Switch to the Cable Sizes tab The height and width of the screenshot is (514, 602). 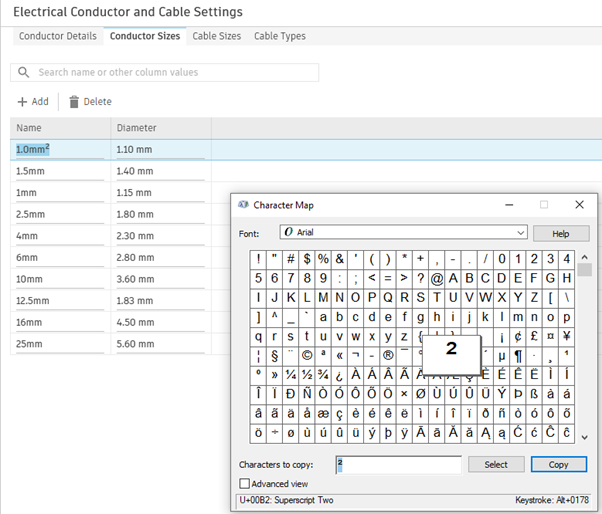pyautogui.click(x=217, y=36)
